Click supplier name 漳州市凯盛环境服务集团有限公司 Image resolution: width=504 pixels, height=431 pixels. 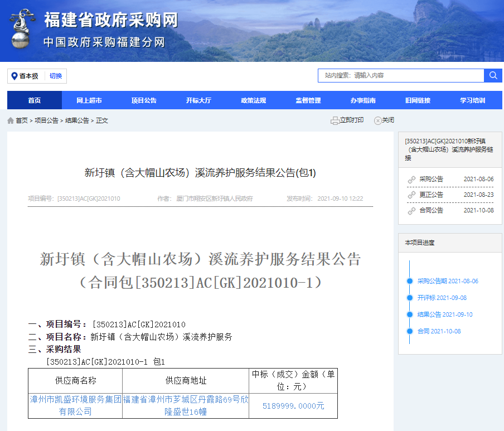[x=75, y=405]
